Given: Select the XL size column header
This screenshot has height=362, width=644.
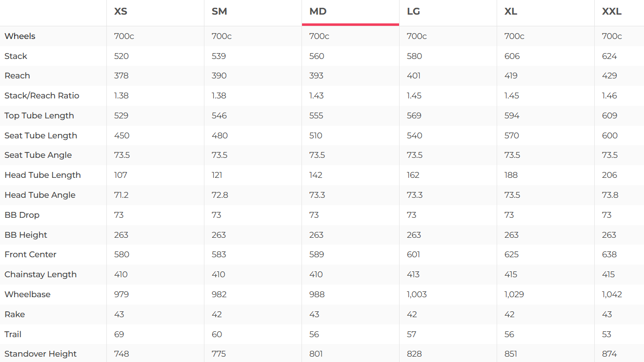Looking at the screenshot, I should click(x=511, y=11).
